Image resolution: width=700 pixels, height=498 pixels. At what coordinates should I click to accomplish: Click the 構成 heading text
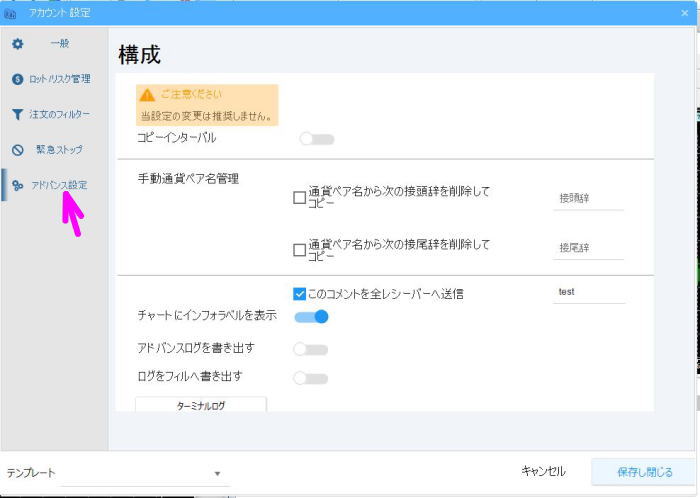(x=139, y=55)
